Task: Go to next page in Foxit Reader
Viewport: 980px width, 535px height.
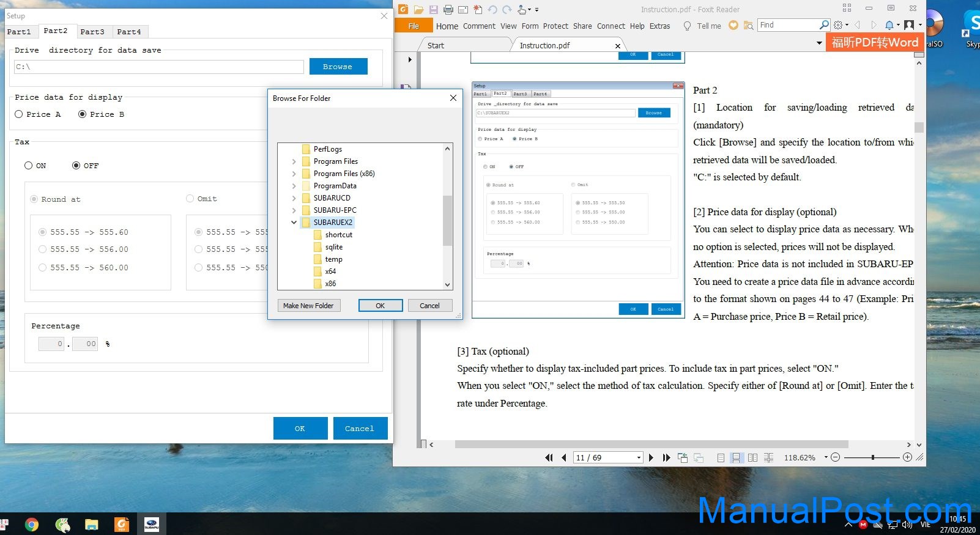Action: [x=651, y=457]
